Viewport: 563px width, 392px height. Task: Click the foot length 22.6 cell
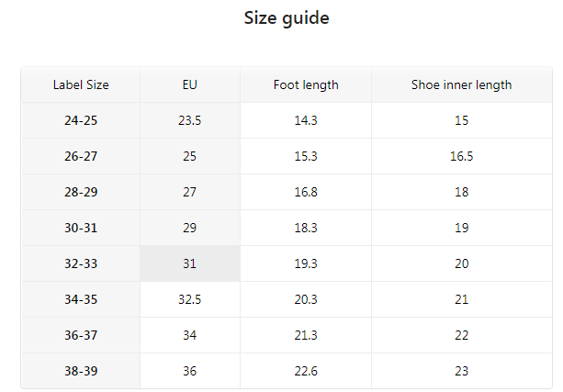[306, 371]
